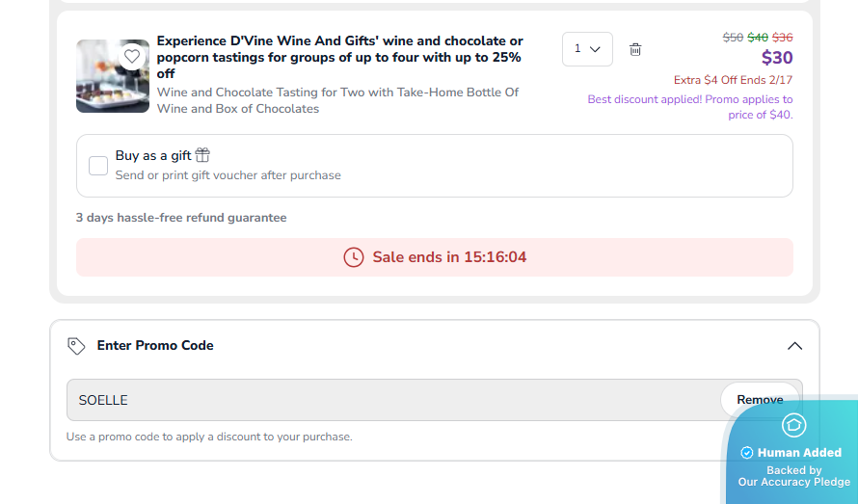Click the house icon in the badge

[793, 425]
